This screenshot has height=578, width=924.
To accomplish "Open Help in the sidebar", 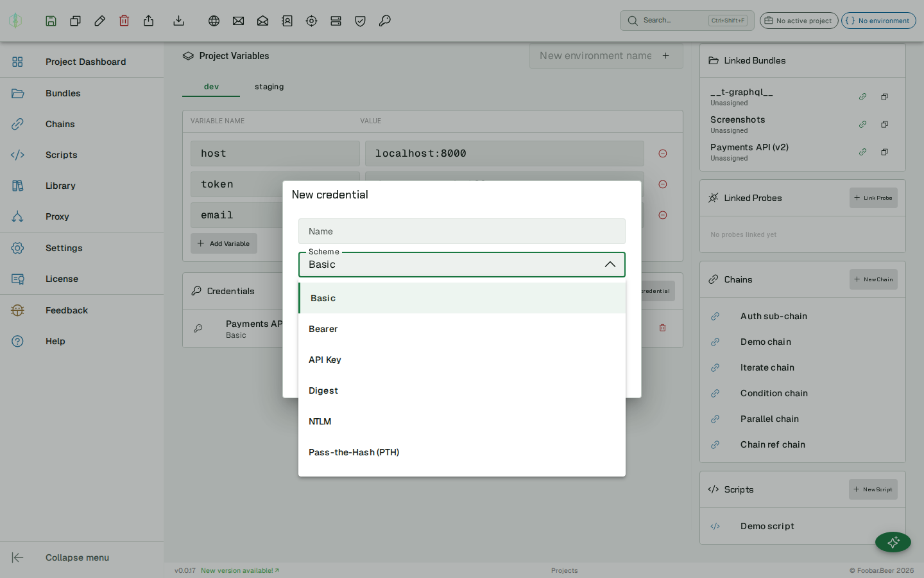I will tap(81, 341).
